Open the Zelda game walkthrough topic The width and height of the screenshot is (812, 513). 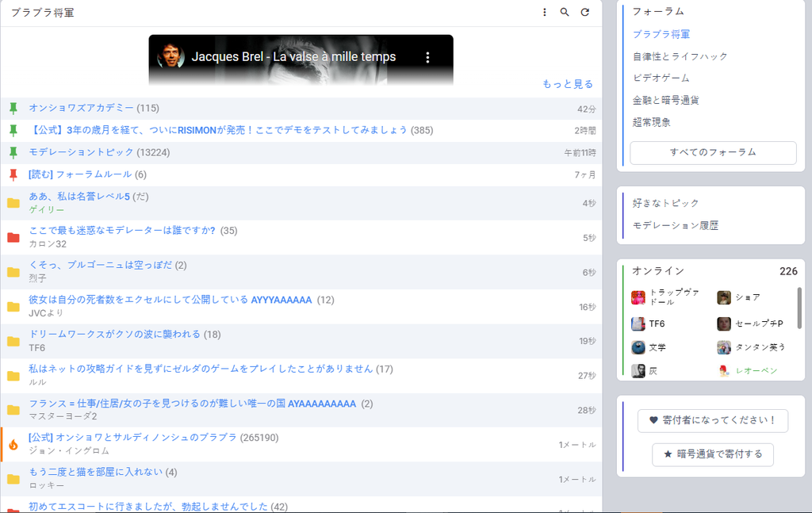pyautogui.click(x=201, y=369)
